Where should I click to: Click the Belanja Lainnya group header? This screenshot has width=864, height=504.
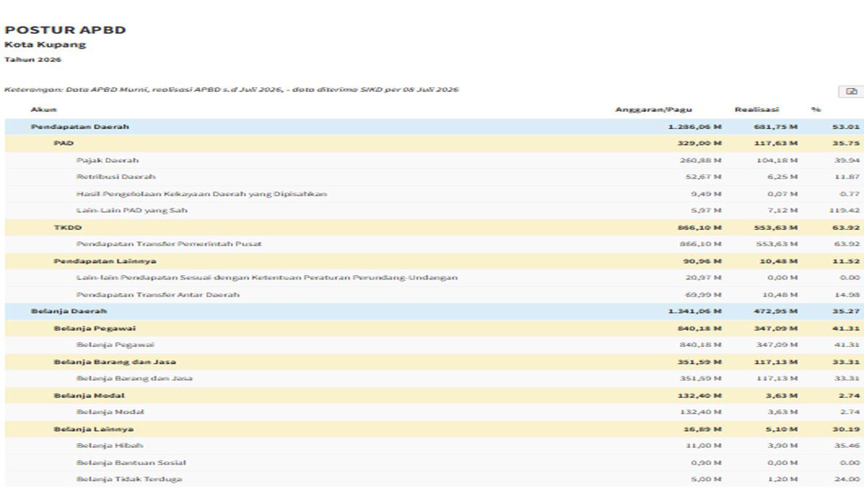click(434, 429)
